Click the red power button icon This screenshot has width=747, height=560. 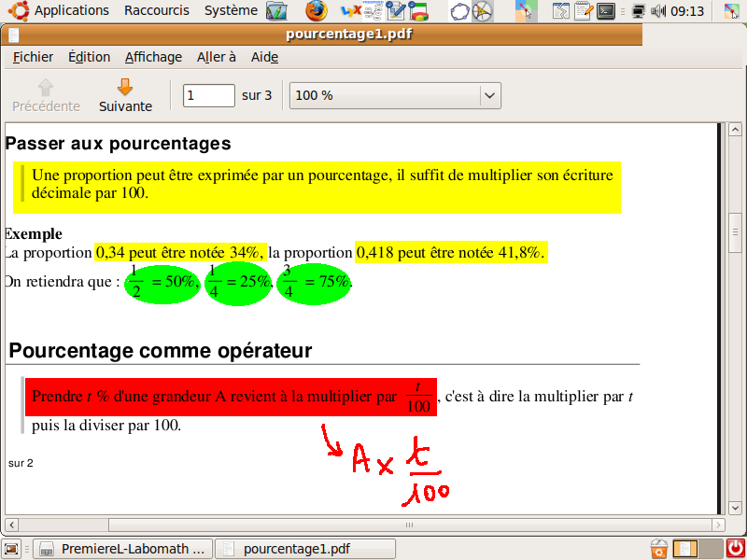coord(735,549)
